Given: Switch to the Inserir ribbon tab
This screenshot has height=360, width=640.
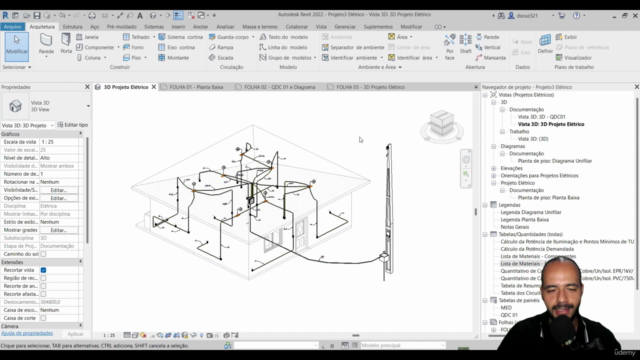Looking at the screenshot, I should tap(178, 27).
